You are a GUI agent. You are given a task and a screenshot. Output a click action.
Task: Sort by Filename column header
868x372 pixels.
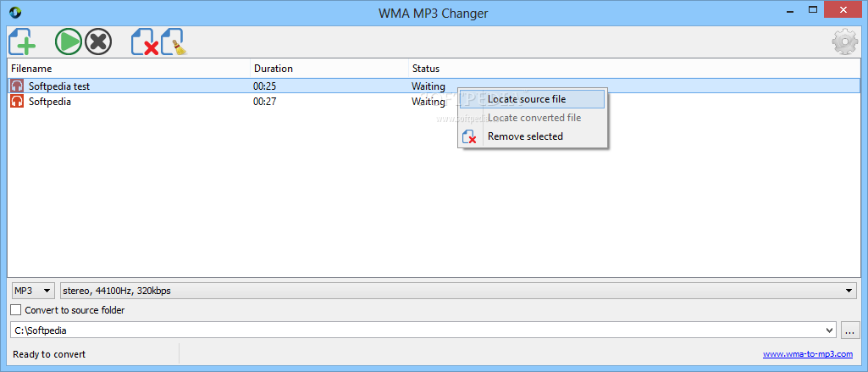point(129,69)
